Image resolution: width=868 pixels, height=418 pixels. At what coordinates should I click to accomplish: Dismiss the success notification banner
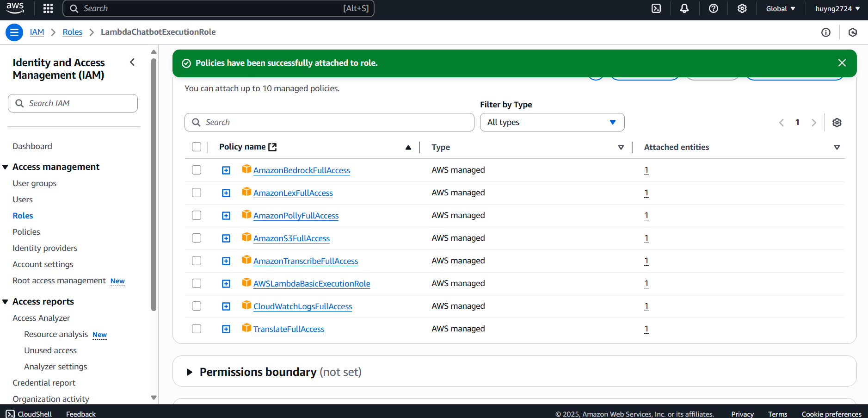[x=842, y=63]
